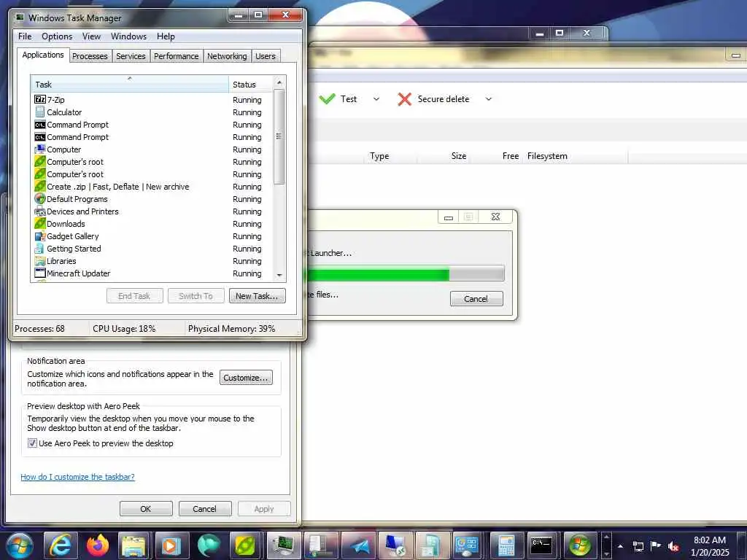
Task: Launch Internet Explorer from the taskbar
Action: click(61, 545)
